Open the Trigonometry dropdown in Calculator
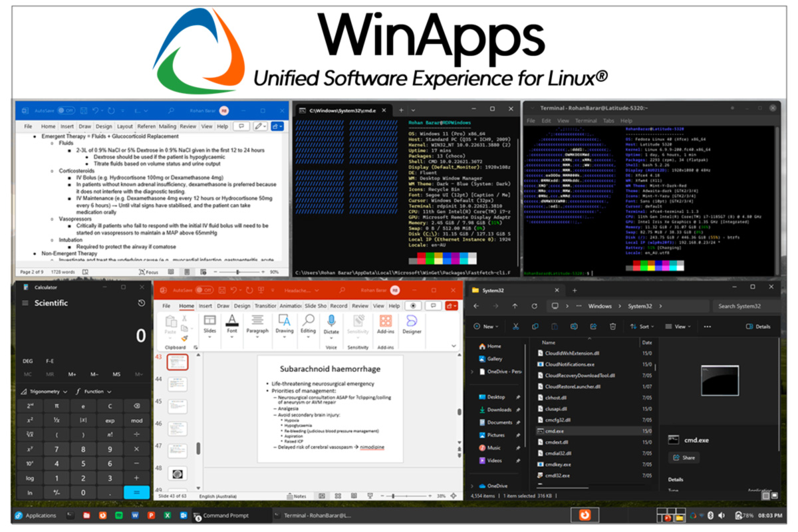Viewport: 798px width, 532px height. click(44, 392)
